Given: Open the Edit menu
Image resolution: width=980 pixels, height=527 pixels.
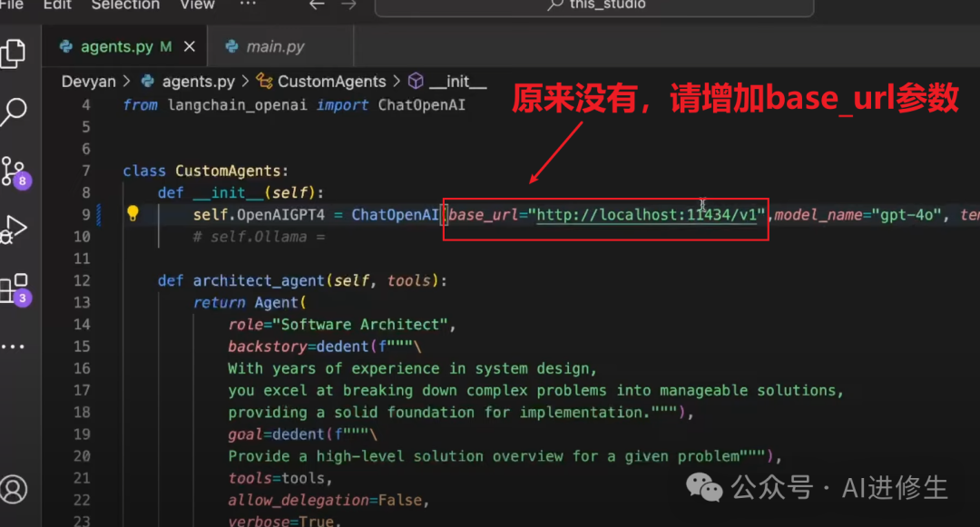Looking at the screenshot, I should 57,5.
